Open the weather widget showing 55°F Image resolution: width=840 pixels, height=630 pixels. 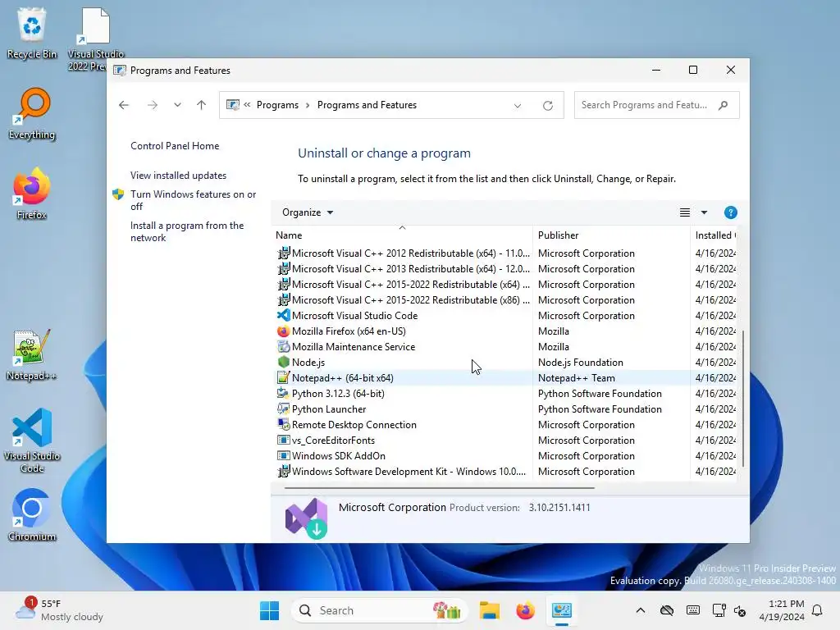coord(60,610)
